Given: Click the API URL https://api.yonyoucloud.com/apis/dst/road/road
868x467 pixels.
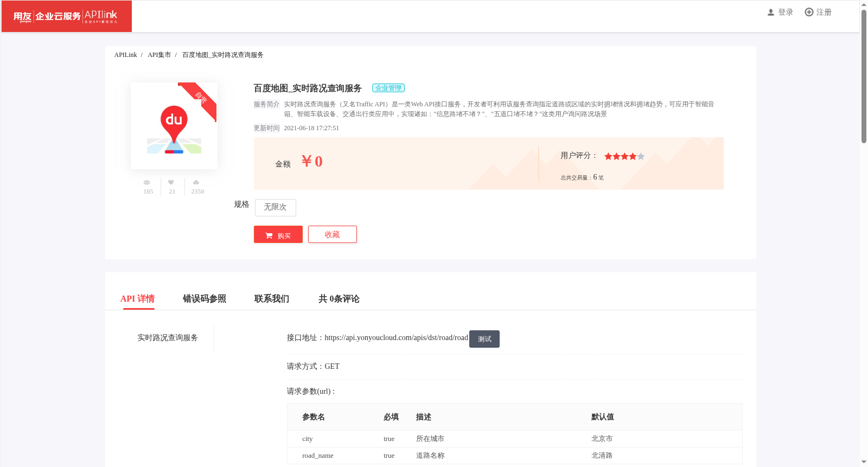Looking at the screenshot, I should [x=397, y=337].
